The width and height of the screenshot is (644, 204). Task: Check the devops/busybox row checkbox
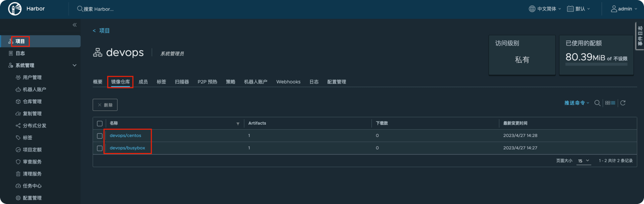(x=100, y=148)
